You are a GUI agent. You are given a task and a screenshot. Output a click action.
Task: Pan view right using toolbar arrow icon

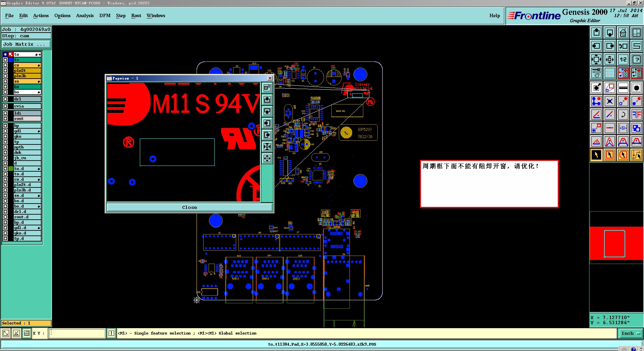[x=610, y=46]
